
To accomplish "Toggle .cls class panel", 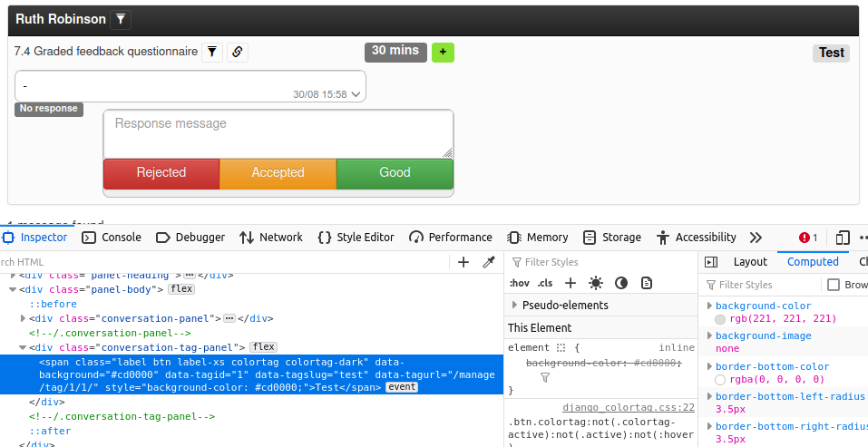I will (x=545, y=283).
